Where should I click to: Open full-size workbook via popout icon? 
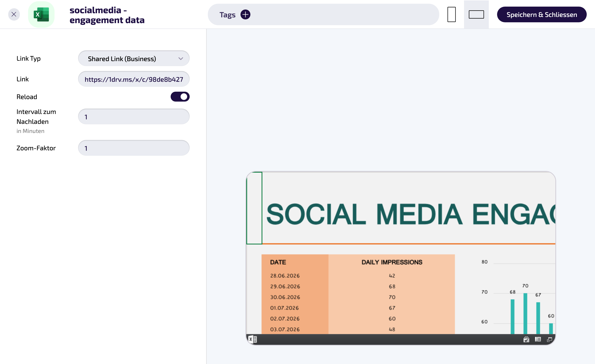tap(550, 339)
